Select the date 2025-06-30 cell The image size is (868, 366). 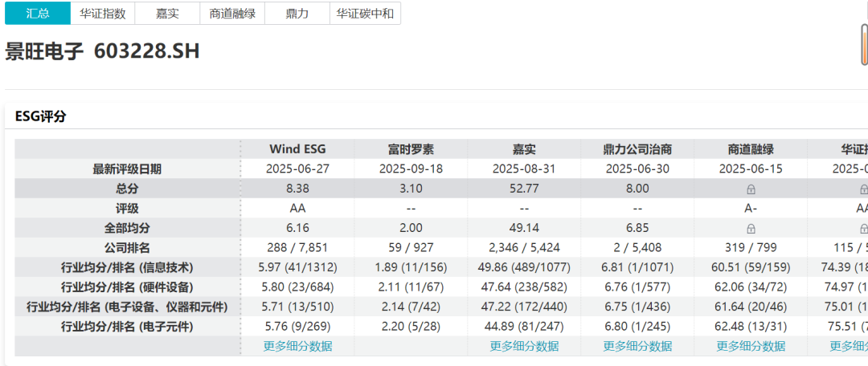pyautogui.click(x=637, y=169)
